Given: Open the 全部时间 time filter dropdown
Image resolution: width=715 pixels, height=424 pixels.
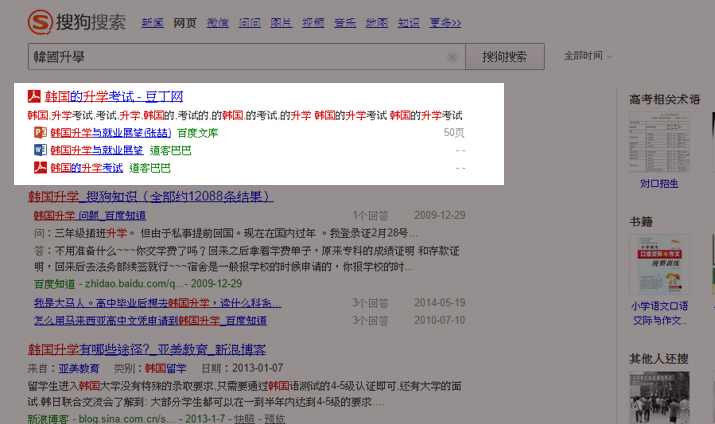Looking at the screenshot, I should click(x=588, y=56).
